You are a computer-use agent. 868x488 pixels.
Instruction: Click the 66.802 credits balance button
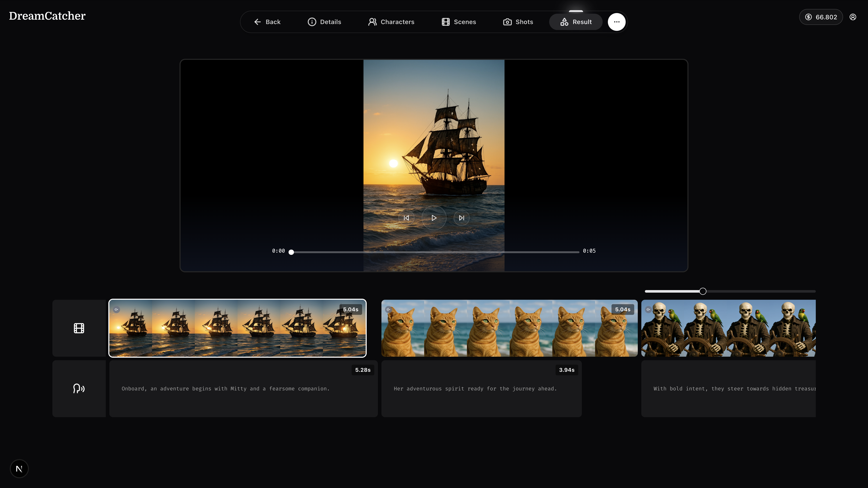click(x=821, y=17)
